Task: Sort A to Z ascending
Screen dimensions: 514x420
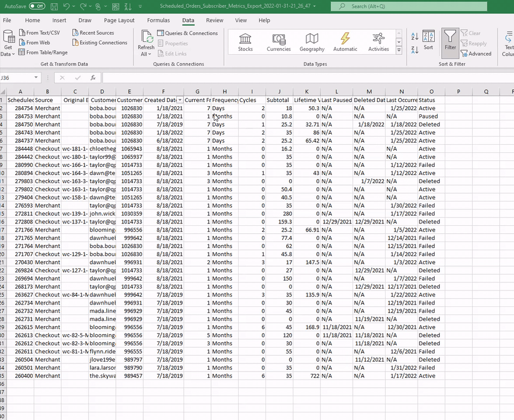Action: [x=415, y=36]
